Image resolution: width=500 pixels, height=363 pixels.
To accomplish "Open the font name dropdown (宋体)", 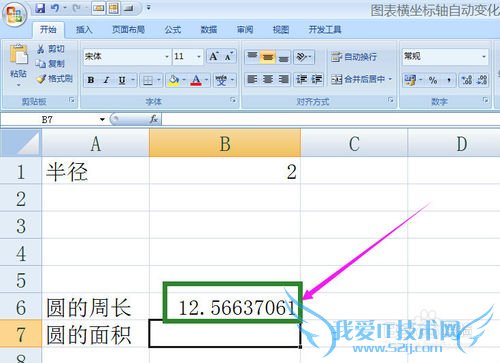I will click(167, 56).
